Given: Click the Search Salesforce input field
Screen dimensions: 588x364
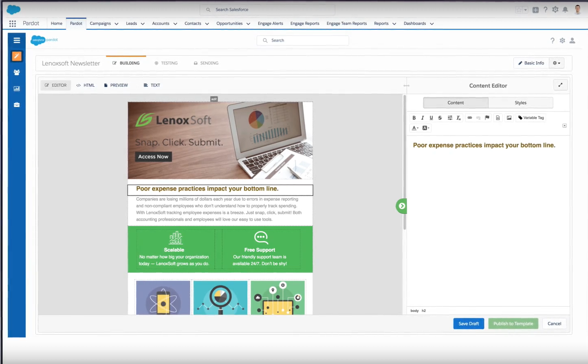Looking at the screenshot, I should point(267,9).
